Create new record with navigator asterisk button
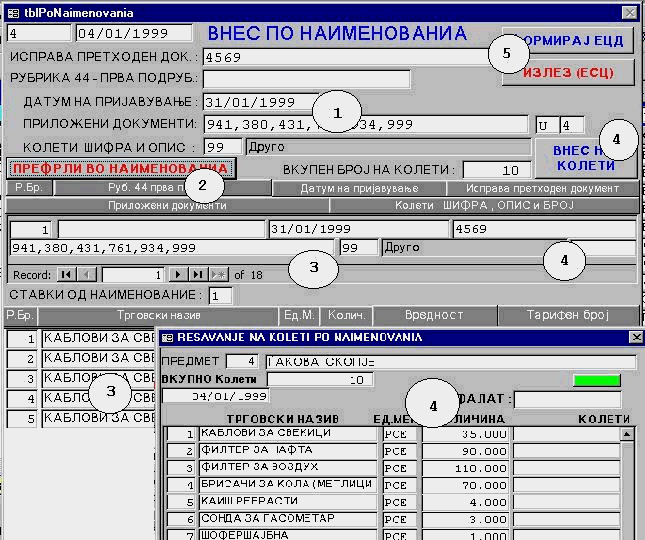 click(x=217, y=274)
